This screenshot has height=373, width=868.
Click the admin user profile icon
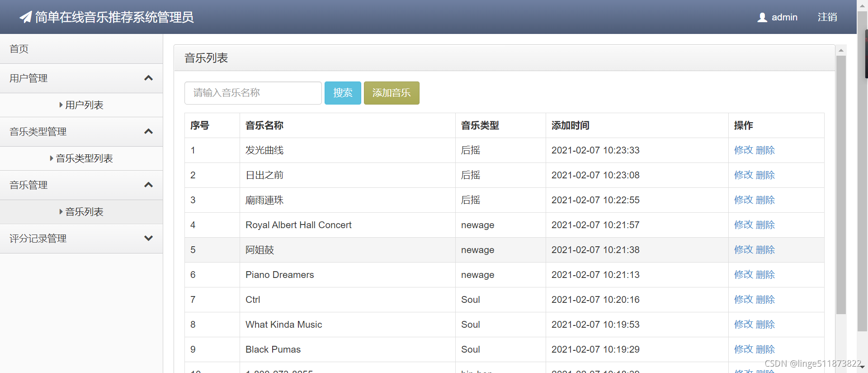pos(762,17)
